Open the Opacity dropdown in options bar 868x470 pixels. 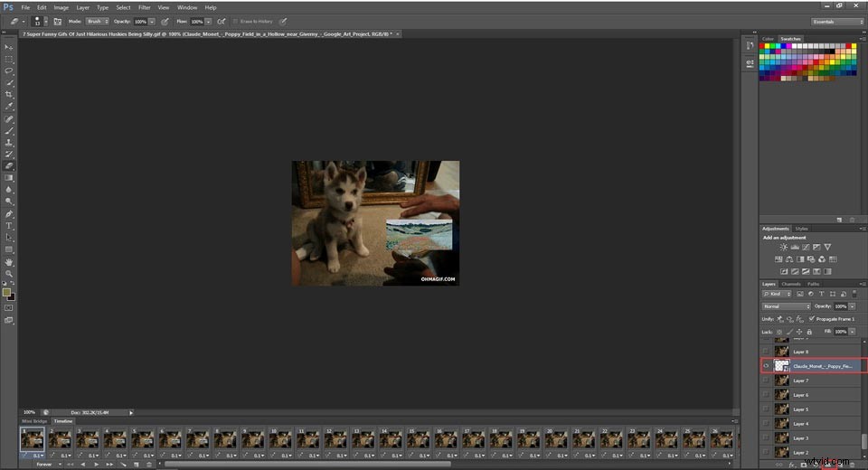pos(152,22)
